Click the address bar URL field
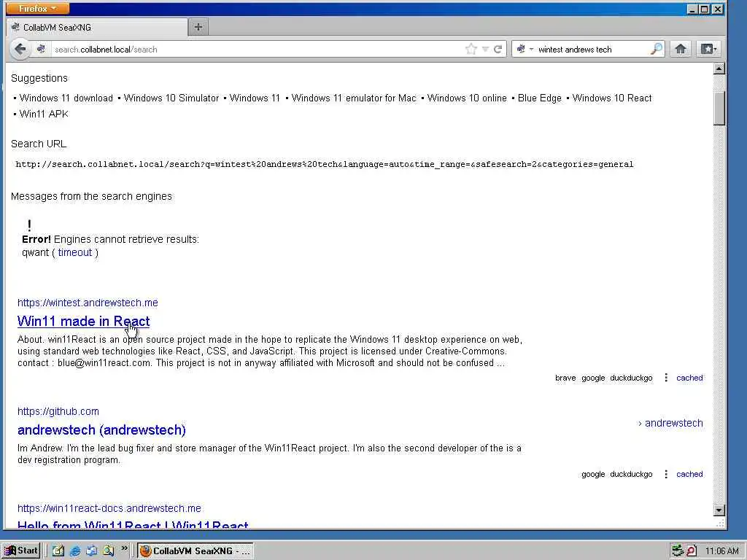The image size is (747, 560). pos(258,49)
